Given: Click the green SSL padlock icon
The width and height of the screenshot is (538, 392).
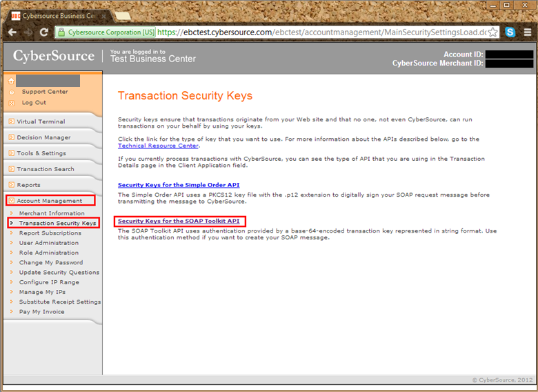Looking at the screenshot, I should tap(61, 32).
